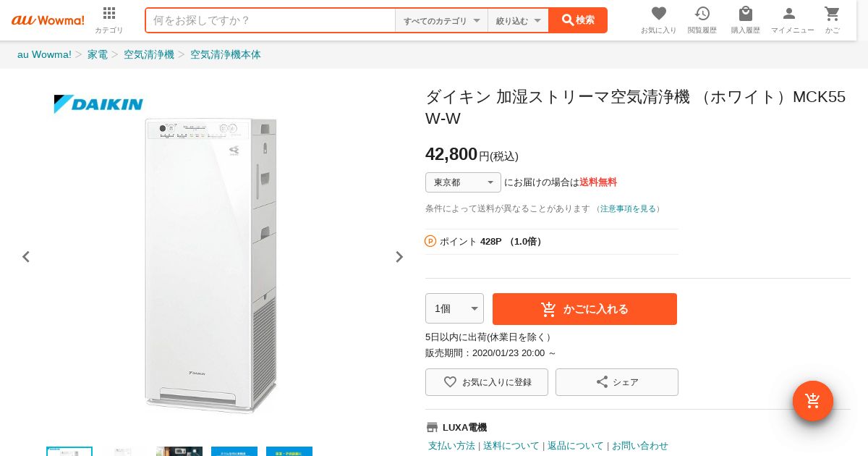
Task: Open the 1個 quantity dropdown
Action: point(454,308)
